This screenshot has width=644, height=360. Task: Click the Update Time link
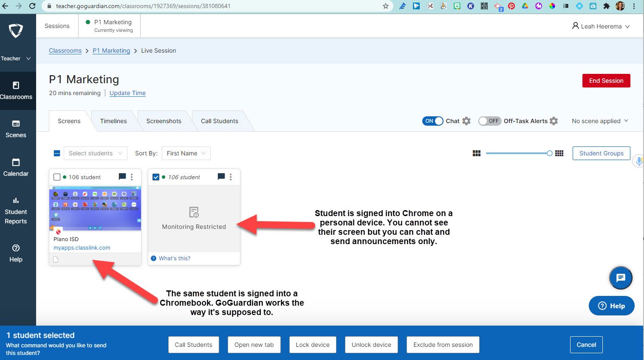coord(127,93)
